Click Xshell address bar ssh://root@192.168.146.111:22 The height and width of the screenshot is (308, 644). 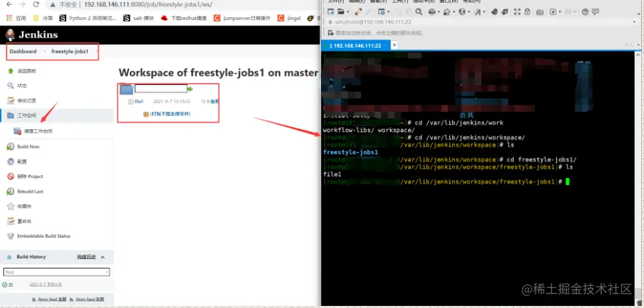coord(373,22)
